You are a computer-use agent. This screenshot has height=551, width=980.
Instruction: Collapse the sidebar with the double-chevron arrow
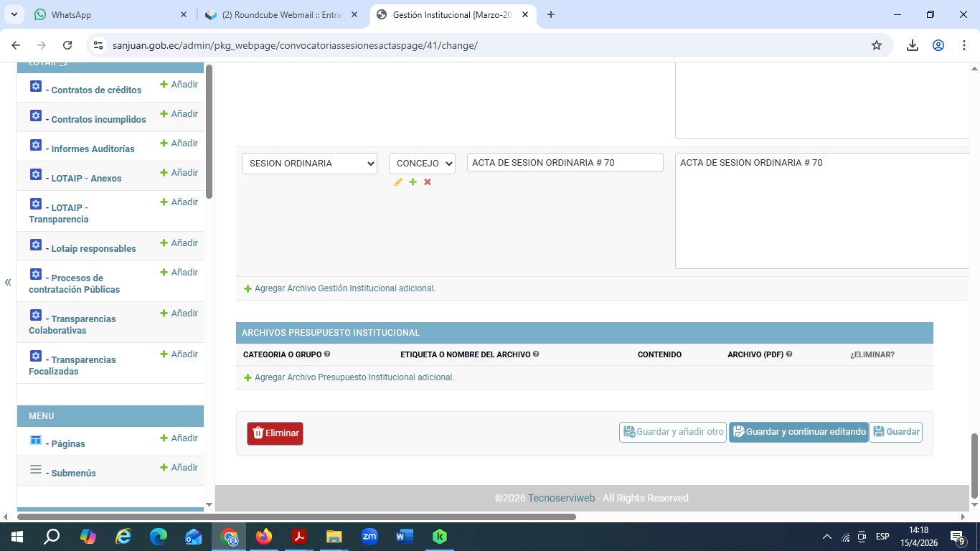tap(8, 282)
